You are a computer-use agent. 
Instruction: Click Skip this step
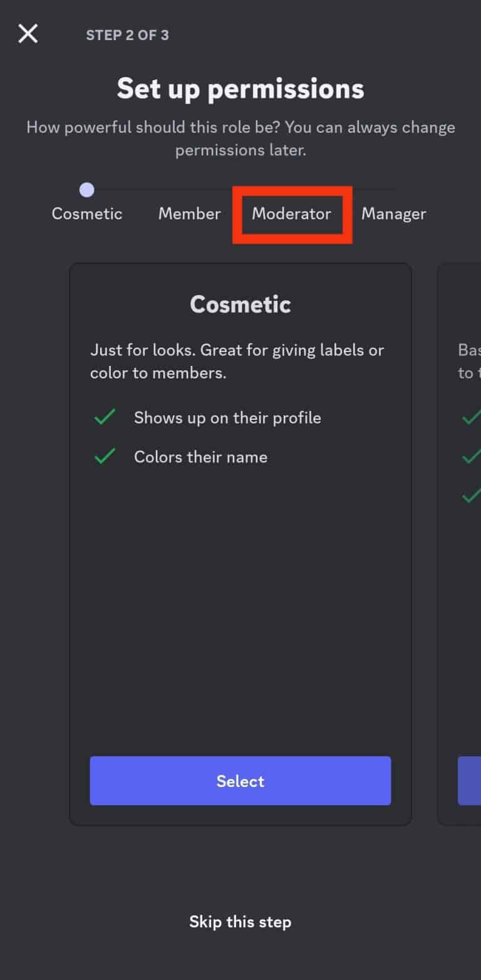point(240,922)
